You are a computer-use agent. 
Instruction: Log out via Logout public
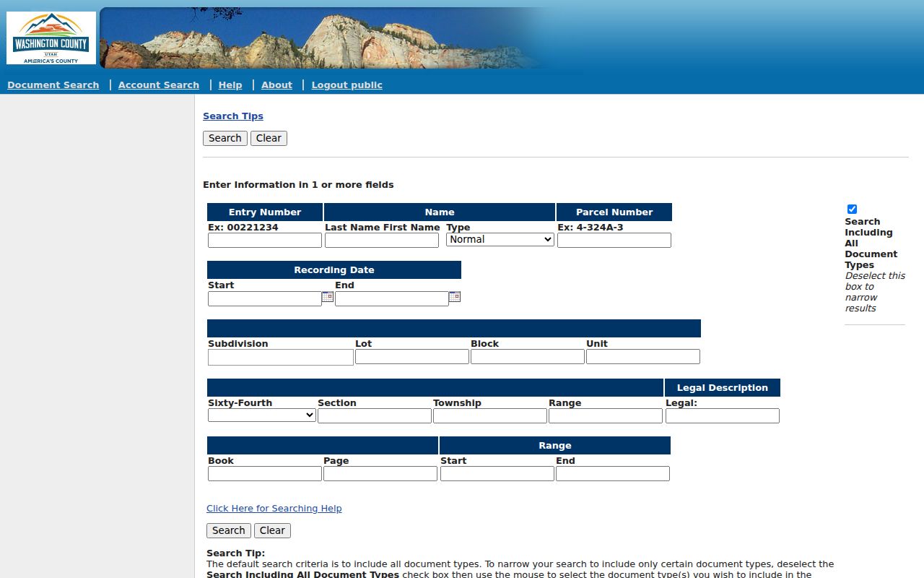(347, 85)
